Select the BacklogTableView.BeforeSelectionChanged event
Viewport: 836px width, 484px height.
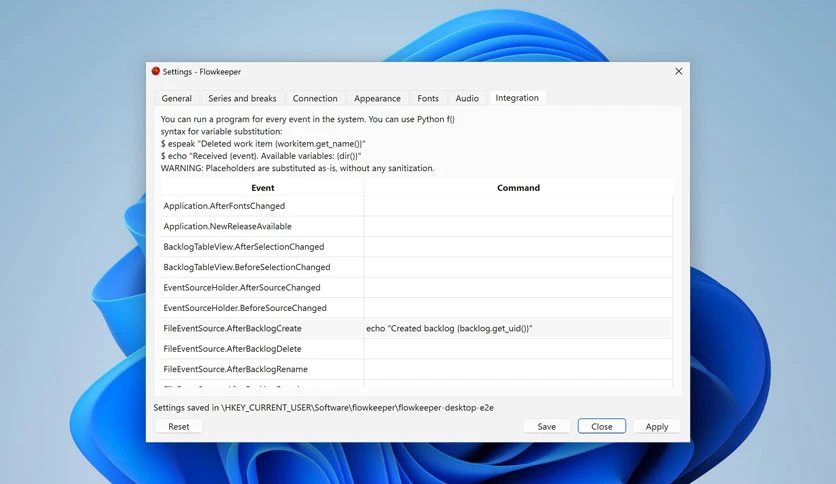coord(262,267)
